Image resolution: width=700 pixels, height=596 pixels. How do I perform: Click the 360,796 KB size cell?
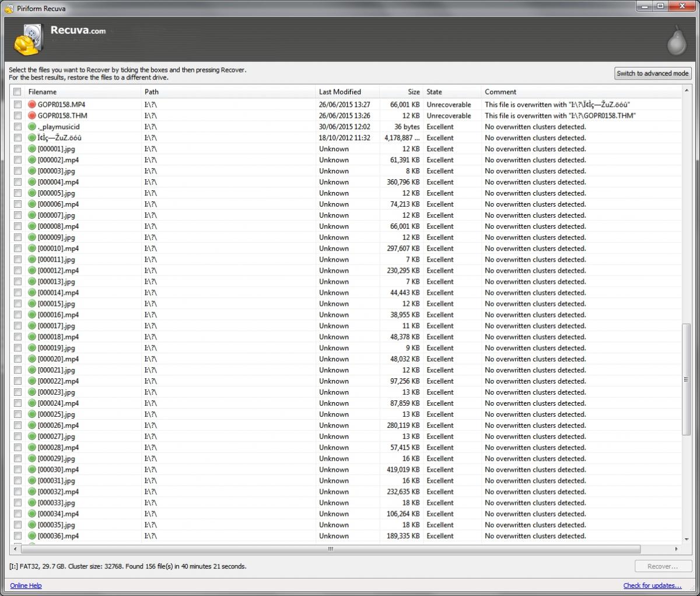point(403,182)
